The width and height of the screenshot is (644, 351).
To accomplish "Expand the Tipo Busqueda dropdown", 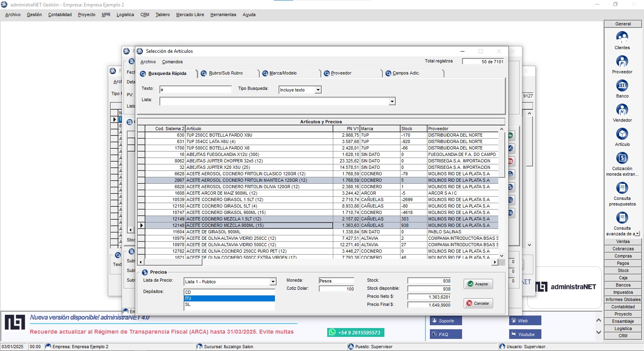I will pyautogui.click(x=318, y=90).
